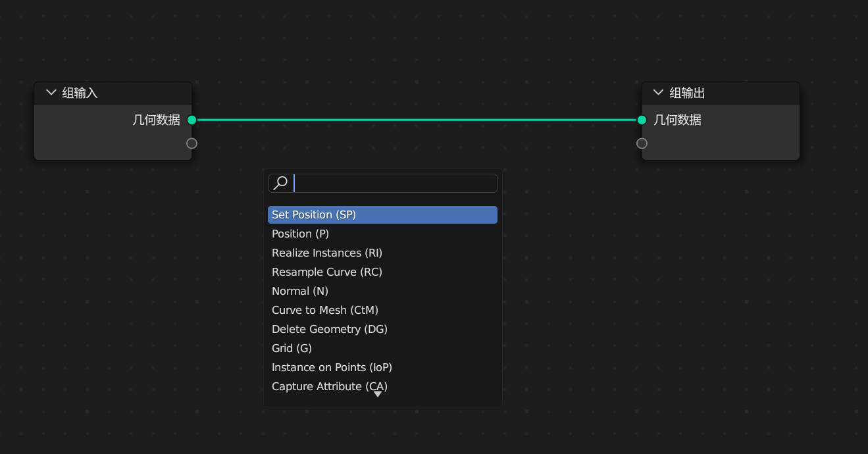Click the empty gray socket on 组输出 node
The image size is (868, 454).
[642, 143]
